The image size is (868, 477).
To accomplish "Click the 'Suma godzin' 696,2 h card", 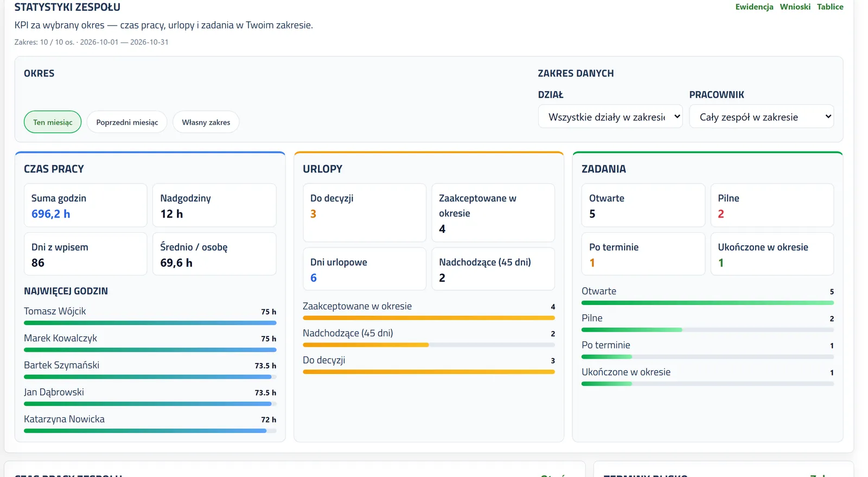I will tap(86, 206).
